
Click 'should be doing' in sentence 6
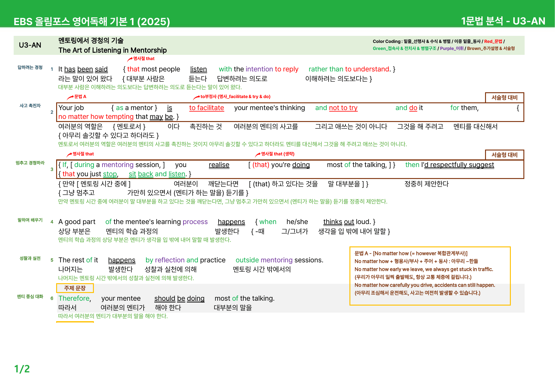click(179, 299)
